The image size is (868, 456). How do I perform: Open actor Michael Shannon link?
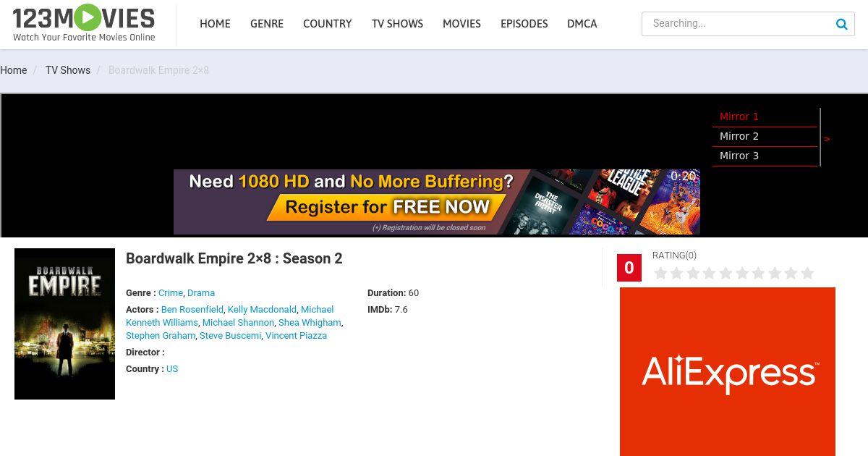click(x=238, y=323)
